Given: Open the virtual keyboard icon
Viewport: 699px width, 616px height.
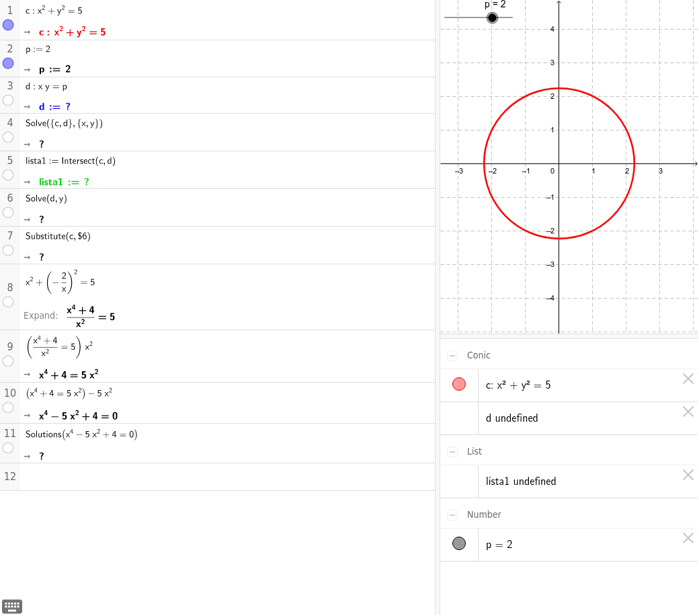Looking at the screenshot, I should (x=12, y=606).
